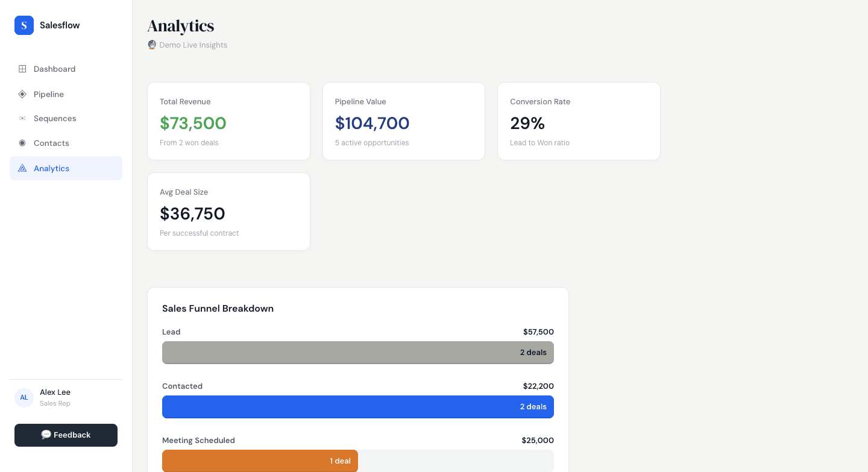Select the Avg Deal Size card
868x472 pixels.
pos(228,212)
